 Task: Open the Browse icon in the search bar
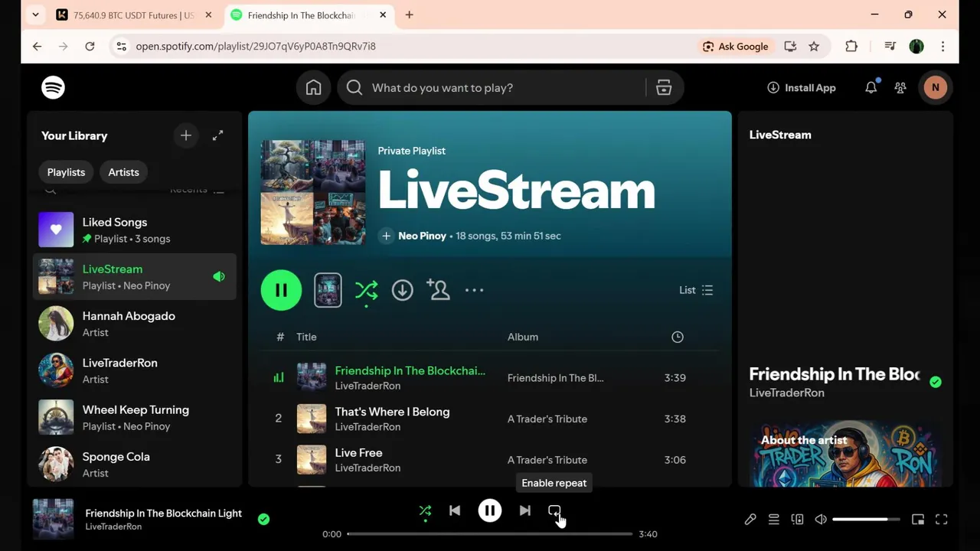pos(664,87)
